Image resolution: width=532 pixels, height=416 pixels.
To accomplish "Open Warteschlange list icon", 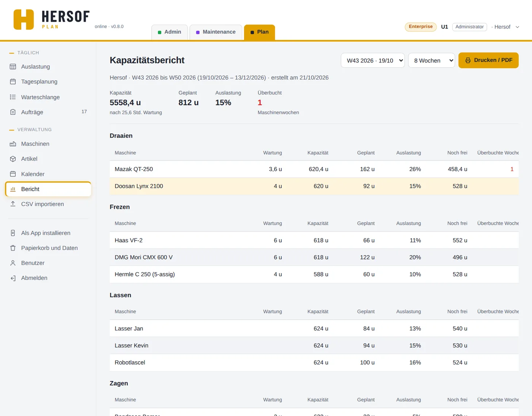I will [13, 97].
